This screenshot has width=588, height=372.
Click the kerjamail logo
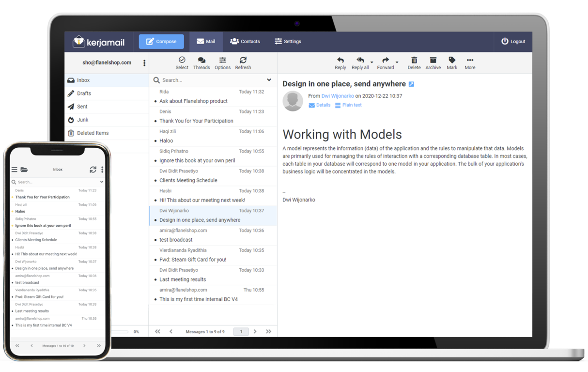pos(99,42)
